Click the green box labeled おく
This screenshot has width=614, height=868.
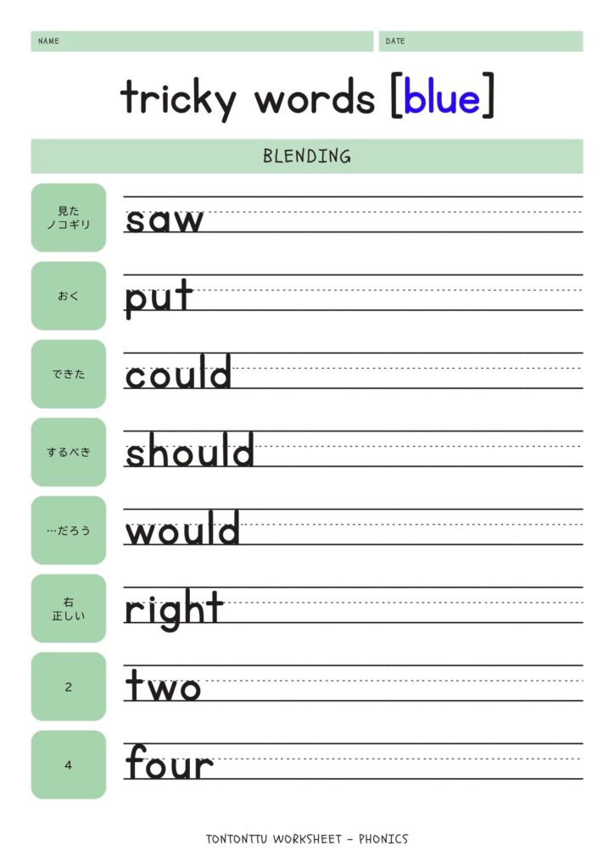point(69,296)
